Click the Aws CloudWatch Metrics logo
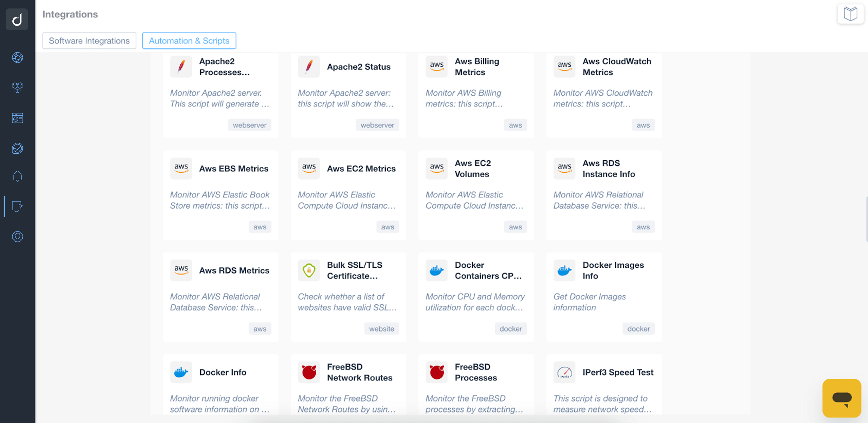Viewport: 868px width, 423px height. point(564,67)
